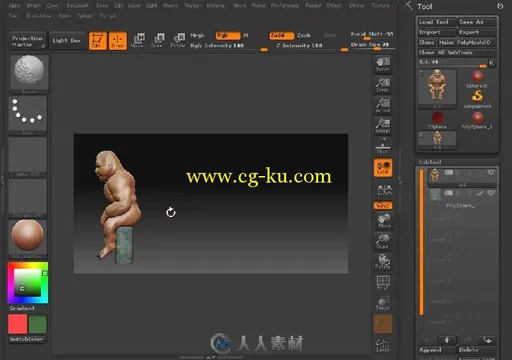Toggle the Floor grid icon

(383, 148)
